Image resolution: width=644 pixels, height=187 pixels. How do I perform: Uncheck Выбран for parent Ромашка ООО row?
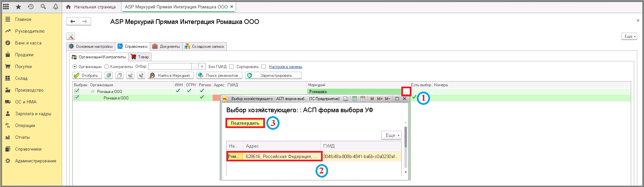click(77, 91)
